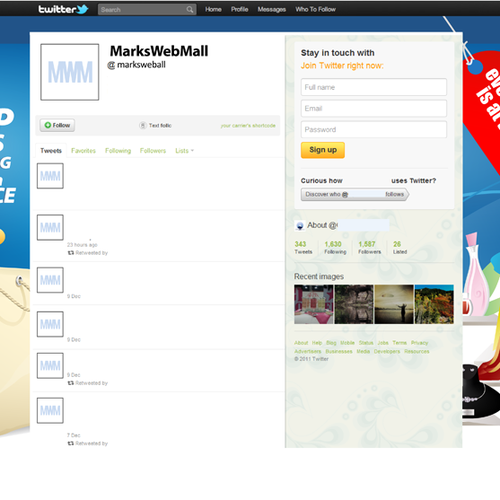Open the sunset silhouette recent image

[394, 304]
